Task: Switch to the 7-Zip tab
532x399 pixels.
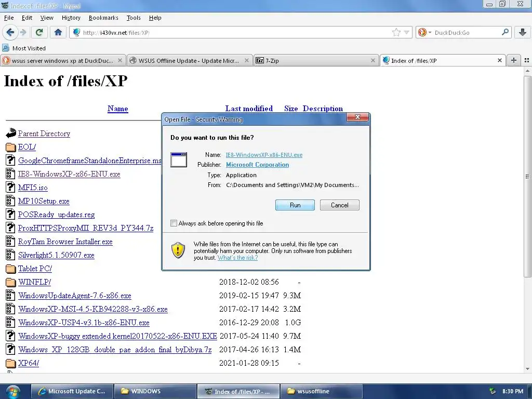Action: coord(316,60)
